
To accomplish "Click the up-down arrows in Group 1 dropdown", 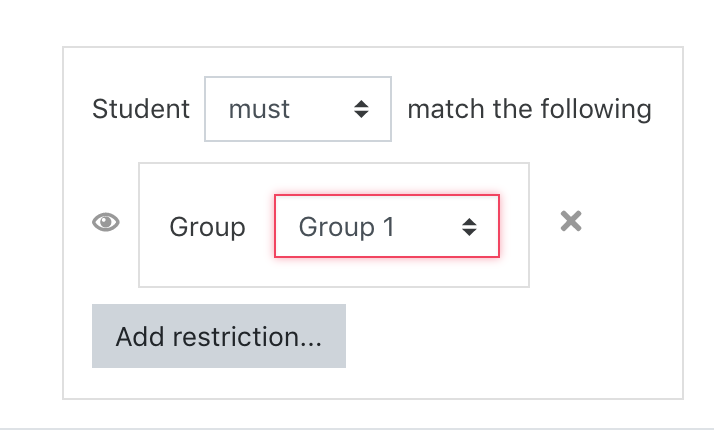I will coord(469,227).
